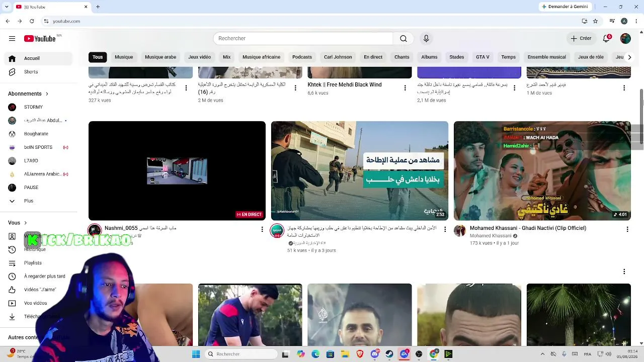Select the Musique arabe chip
The height and width of the screenshot is (362, 644).
tap(160, 57)
